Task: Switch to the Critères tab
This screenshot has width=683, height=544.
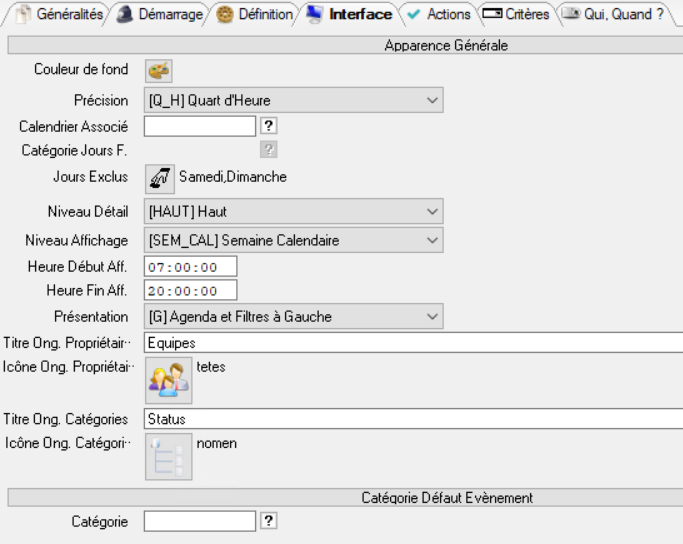Action: point(516,15)
